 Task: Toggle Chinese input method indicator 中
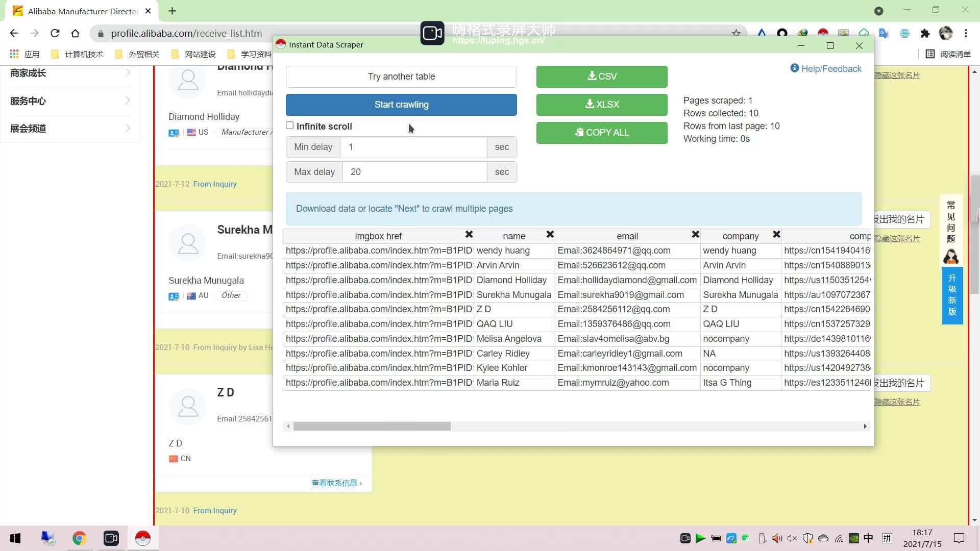(x=868, y=538)
